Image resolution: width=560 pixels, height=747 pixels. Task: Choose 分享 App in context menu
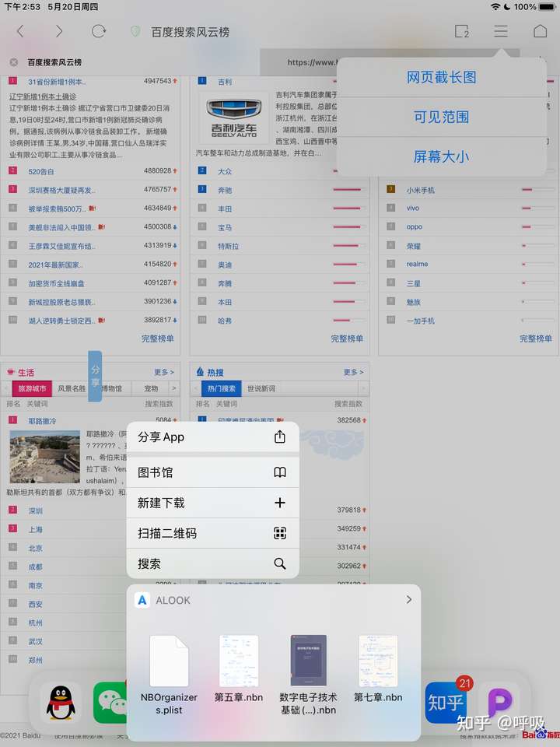213,437
